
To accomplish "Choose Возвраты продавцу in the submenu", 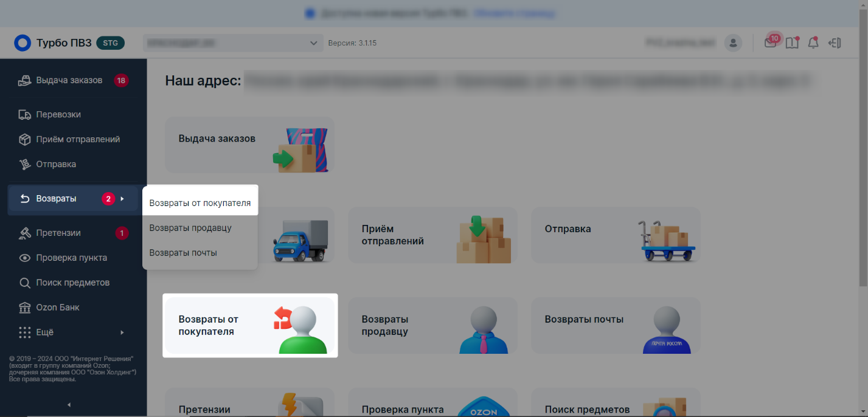I will click(200, 228).
